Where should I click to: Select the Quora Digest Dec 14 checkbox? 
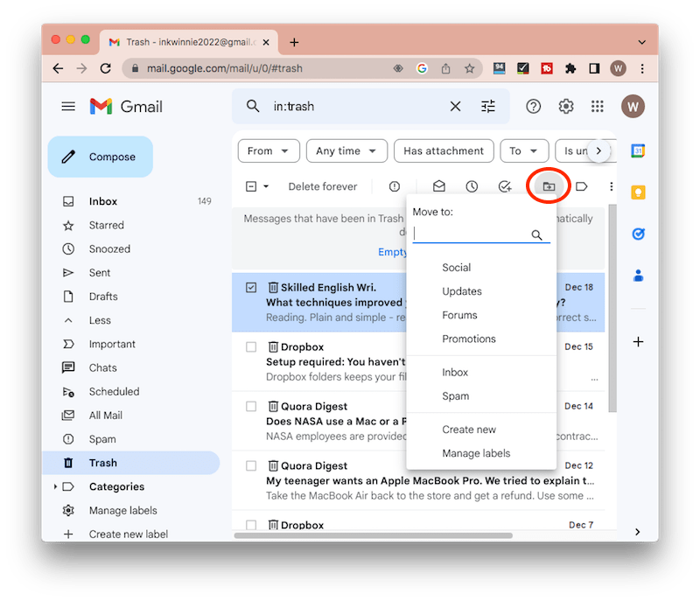coord(251,407)
